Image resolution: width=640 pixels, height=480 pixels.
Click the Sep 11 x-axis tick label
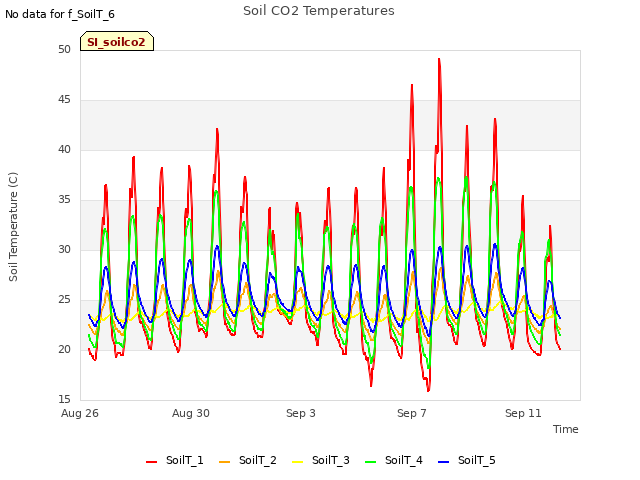523,413
